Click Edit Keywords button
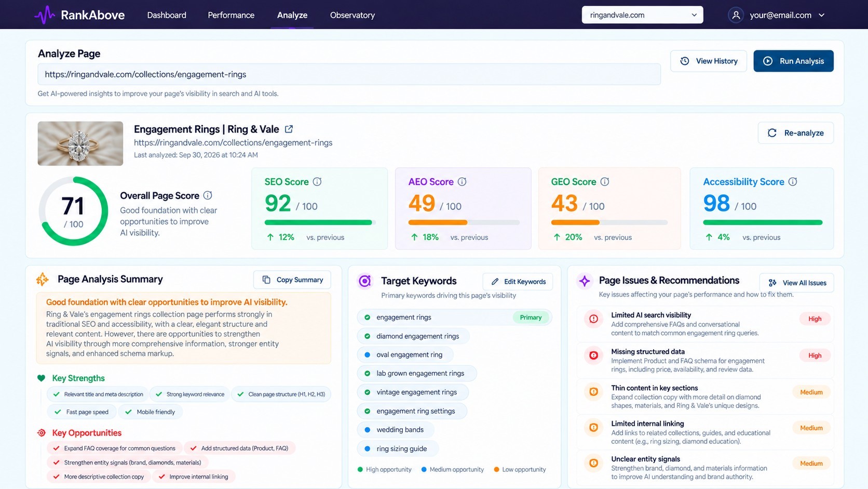The image size is (868, 489). [x=518, y=282]
